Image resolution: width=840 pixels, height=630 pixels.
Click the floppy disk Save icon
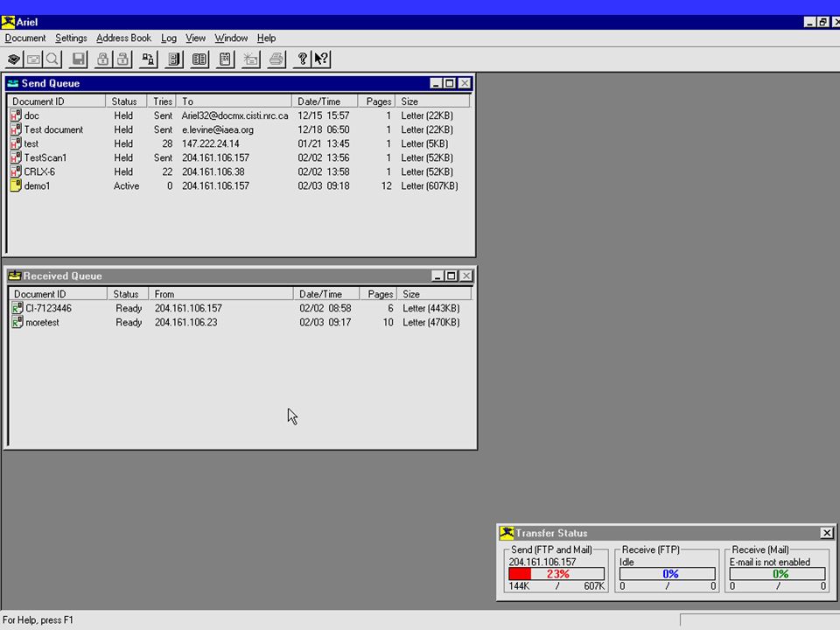tap(78, 59)
